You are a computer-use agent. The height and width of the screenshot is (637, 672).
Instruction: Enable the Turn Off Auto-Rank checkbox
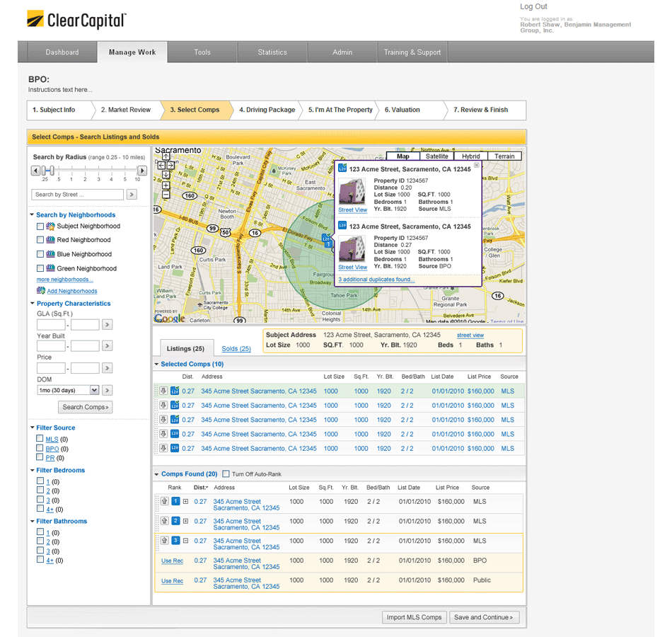pyautogui.click(x=226, y=474)
